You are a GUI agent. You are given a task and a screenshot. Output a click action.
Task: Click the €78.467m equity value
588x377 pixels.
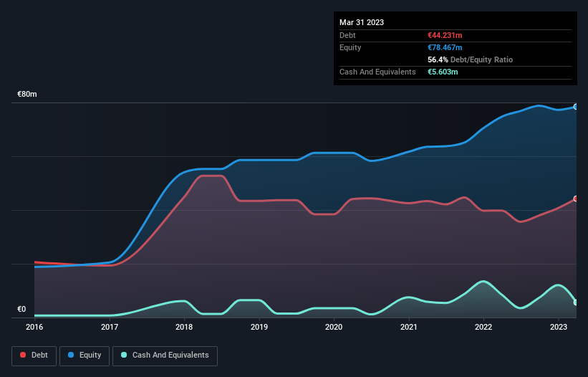[x=445, y=47]
